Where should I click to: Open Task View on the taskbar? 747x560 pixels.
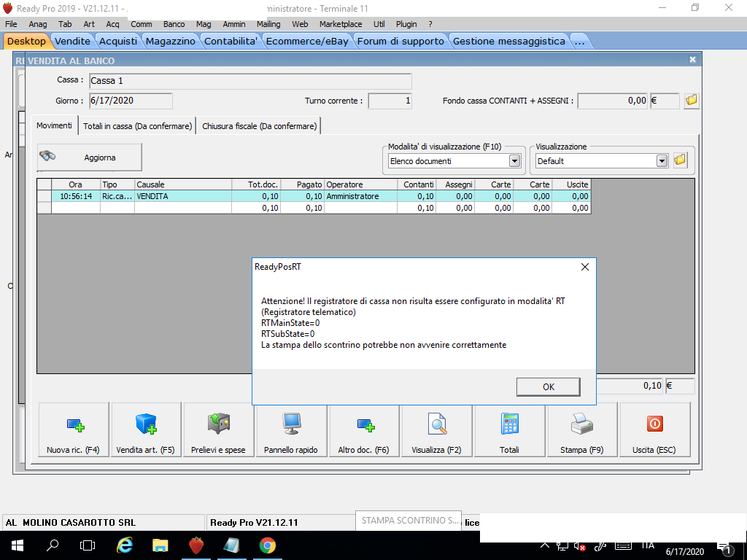pyautogui.click(x=88, y=545)
